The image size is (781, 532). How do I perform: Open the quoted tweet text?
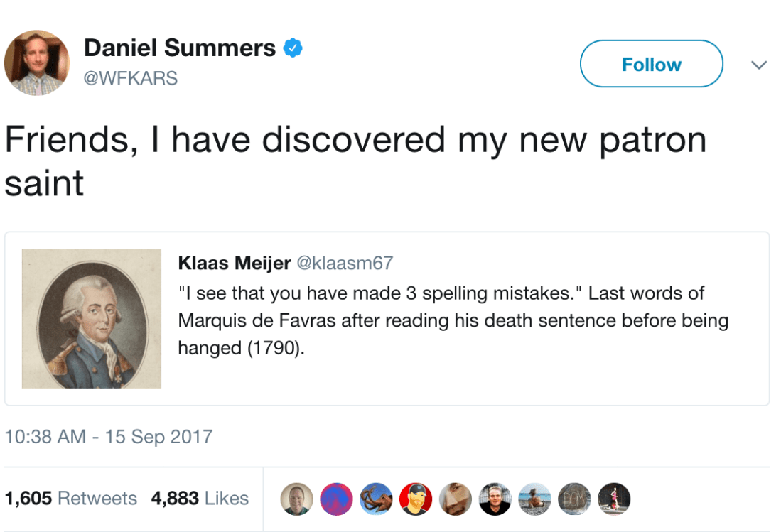click(x=452, y=320)
